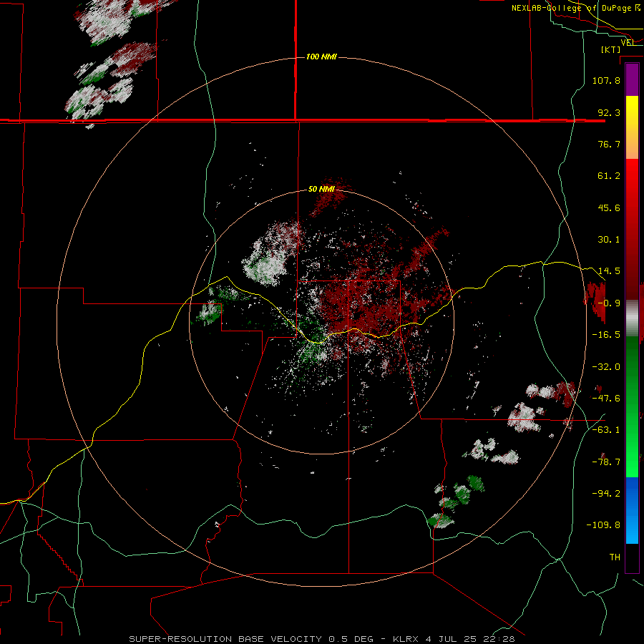Select the -78.7 legend value
The image size is (644, 644).
[x=606, y=462]
